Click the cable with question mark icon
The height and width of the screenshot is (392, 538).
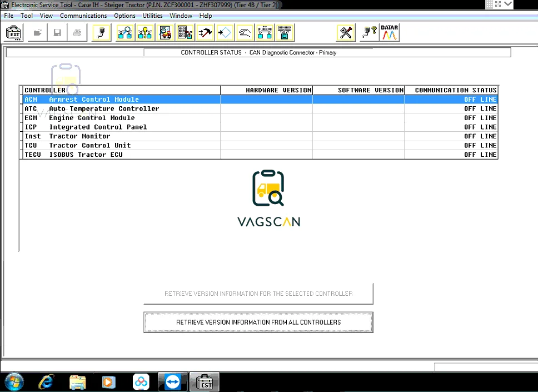[370, 33]
